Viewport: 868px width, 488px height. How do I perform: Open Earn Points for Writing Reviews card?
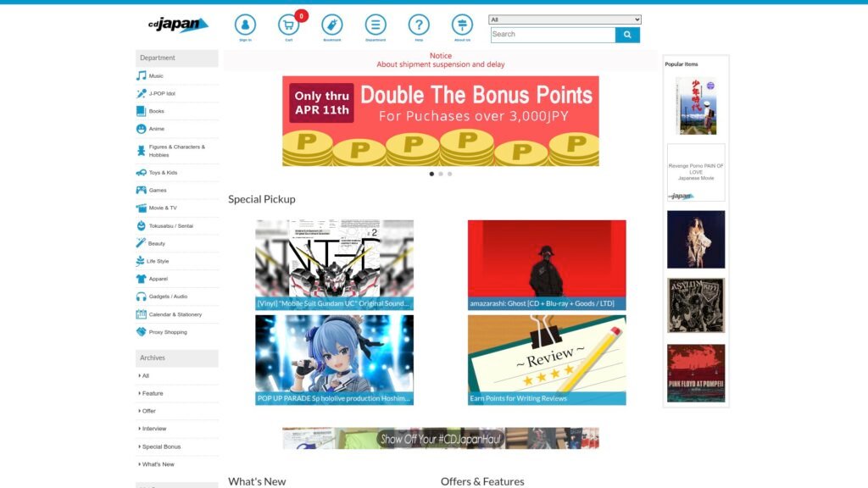point(547,360)
